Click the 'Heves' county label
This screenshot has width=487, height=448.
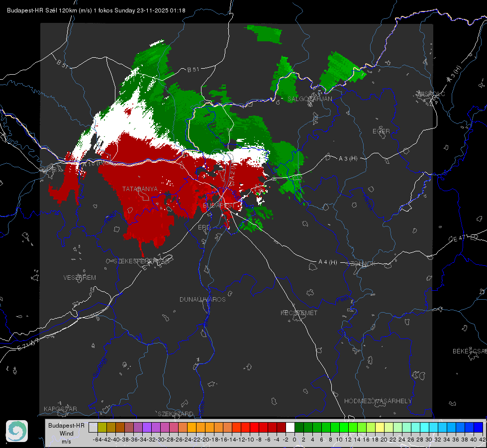[x=368, y=202]
